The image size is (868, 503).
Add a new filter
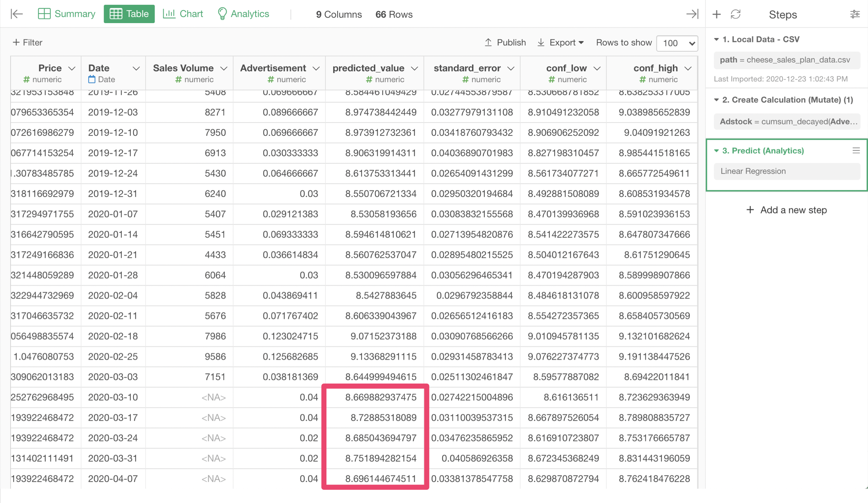pos(27,43)
